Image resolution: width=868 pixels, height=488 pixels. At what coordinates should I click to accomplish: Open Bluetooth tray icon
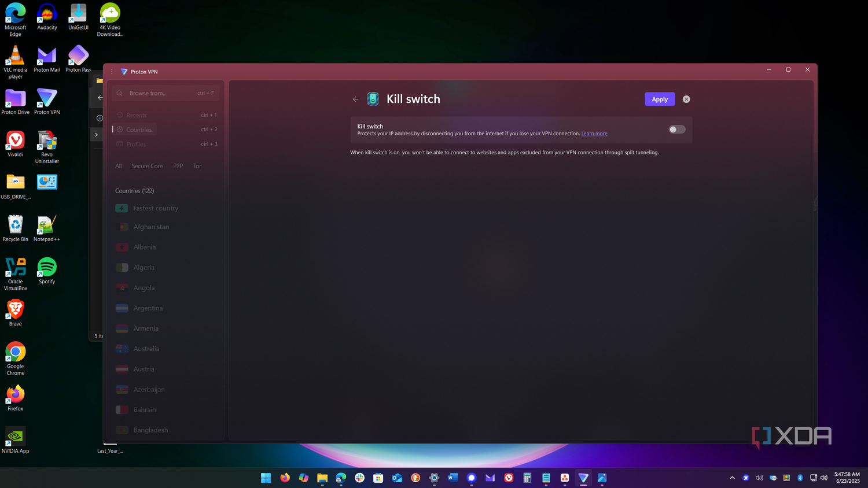(800, 478)
